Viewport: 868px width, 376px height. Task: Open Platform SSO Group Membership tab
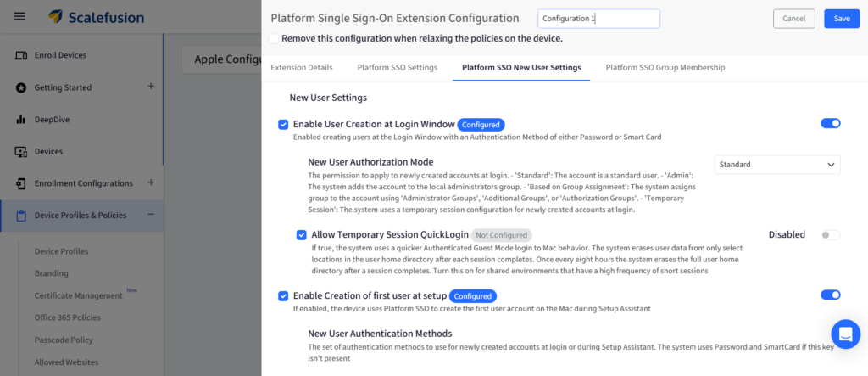coord(665,67)
